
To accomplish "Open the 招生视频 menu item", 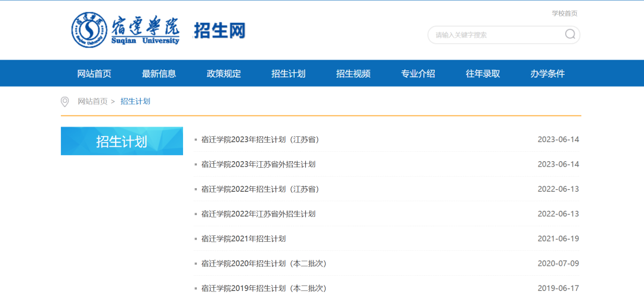I will 353,73.
